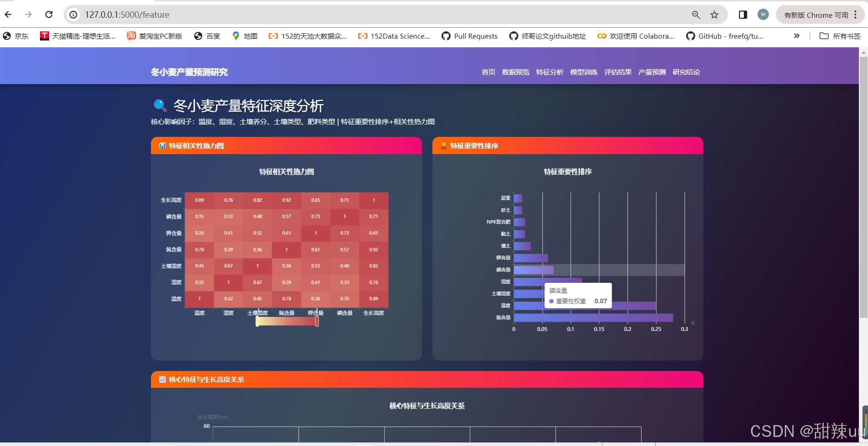Screen dimensions: 868x446
Task: Open the 152Data Science bookmark
Action: click(x=394, y=36)
